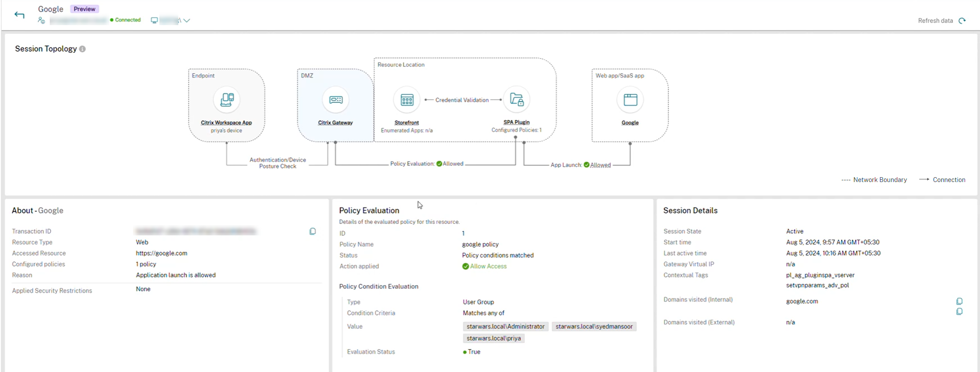Click the '1 policy' configured policies value

click(146, 264)
